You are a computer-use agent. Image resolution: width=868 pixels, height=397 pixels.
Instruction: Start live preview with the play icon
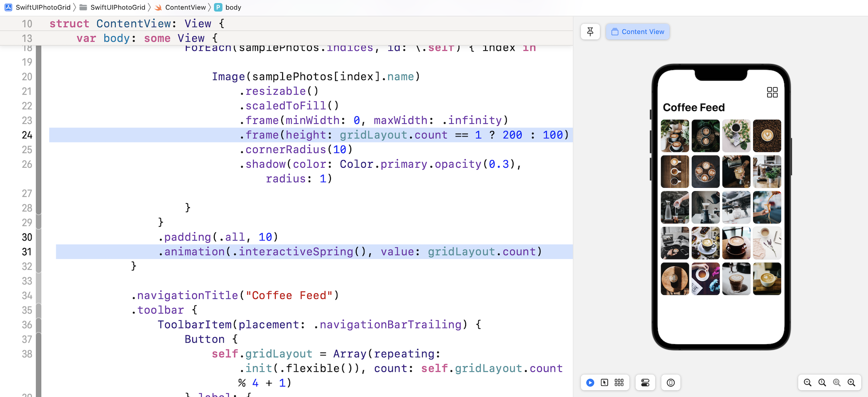[x=590, y=383]
